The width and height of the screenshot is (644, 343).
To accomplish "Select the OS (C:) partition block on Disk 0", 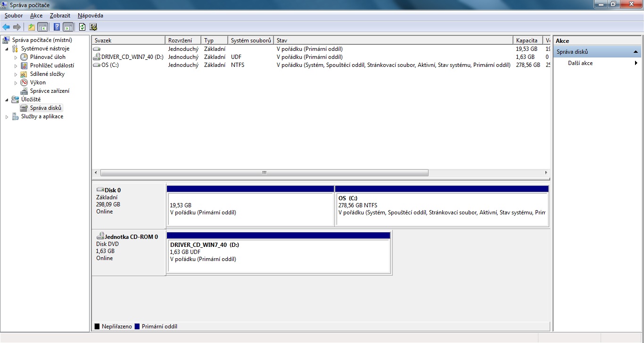I will 442,206.
